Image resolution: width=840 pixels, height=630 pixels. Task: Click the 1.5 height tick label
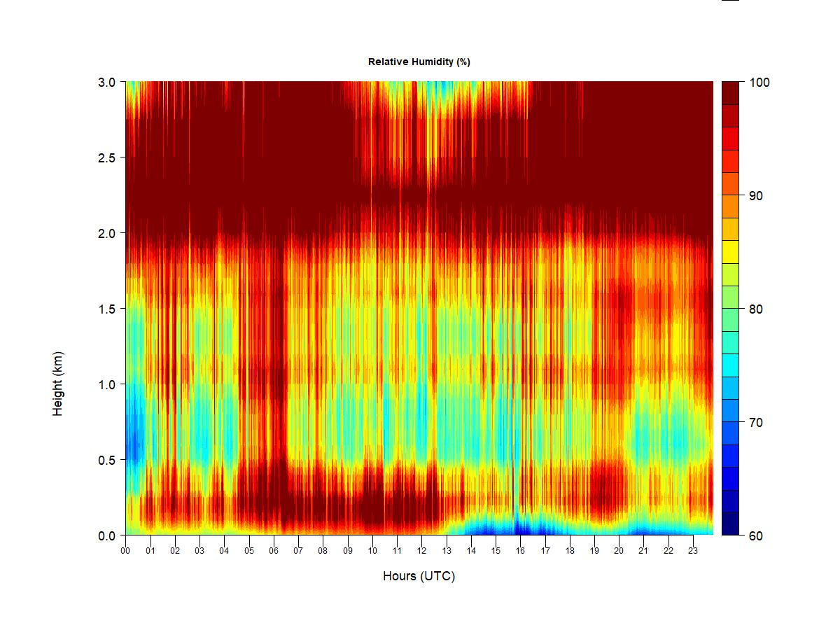click(x=108, y=309)
